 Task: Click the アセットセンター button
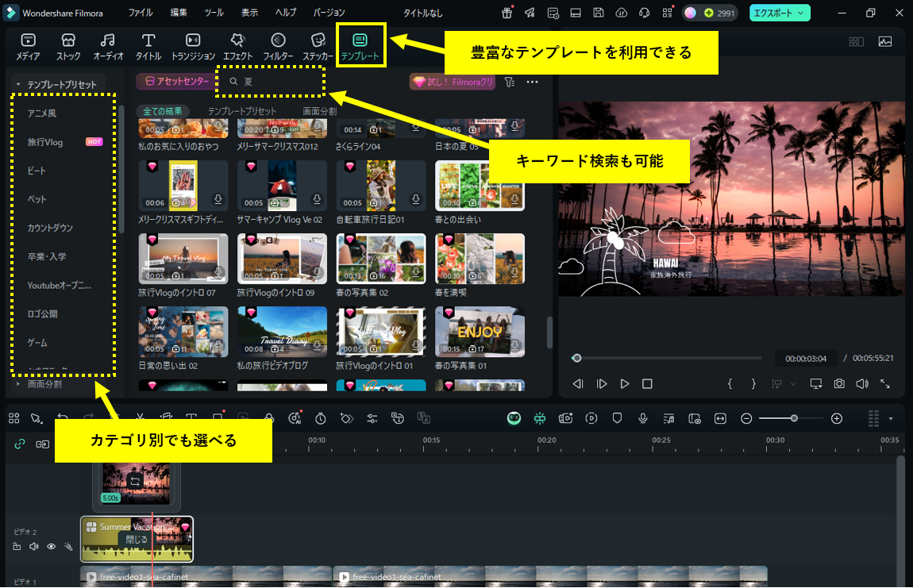coord(176,82)
